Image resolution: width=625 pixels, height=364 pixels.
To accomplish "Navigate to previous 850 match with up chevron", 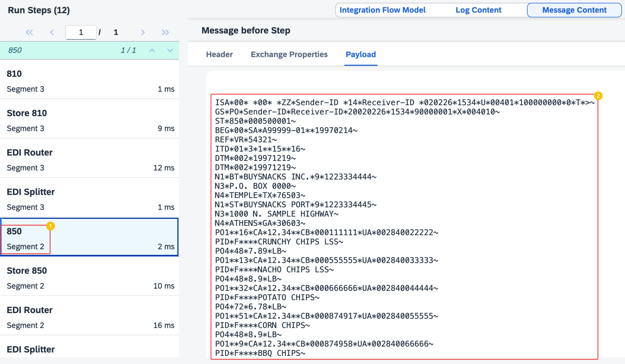I will [x=152, y=50].
